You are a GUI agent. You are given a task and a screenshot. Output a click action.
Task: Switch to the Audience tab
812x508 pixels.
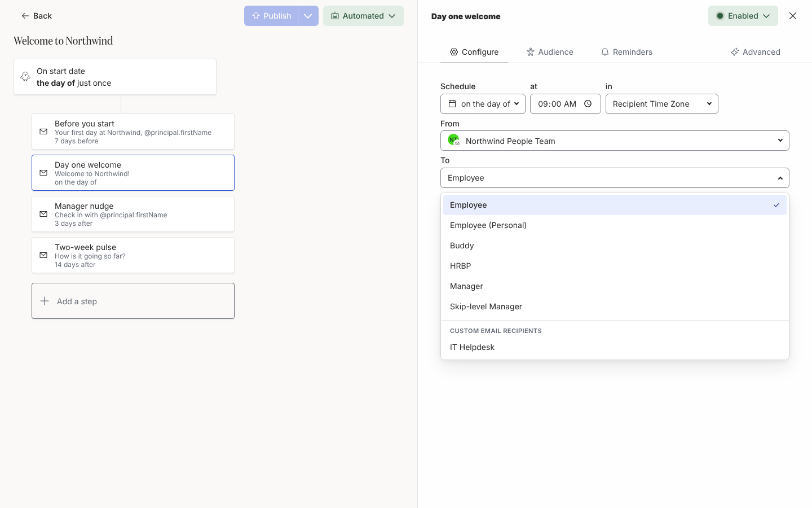pos(550,52)
